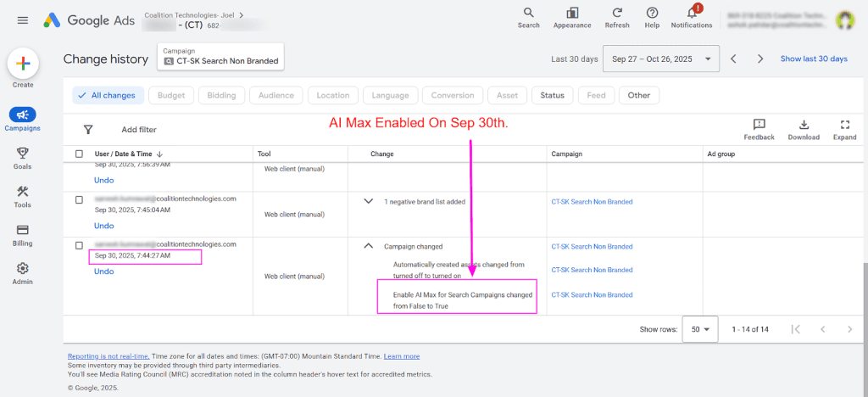868x397 pixels.
Task: Select the All changes filter chip
Action: click(x=108, y=95)
